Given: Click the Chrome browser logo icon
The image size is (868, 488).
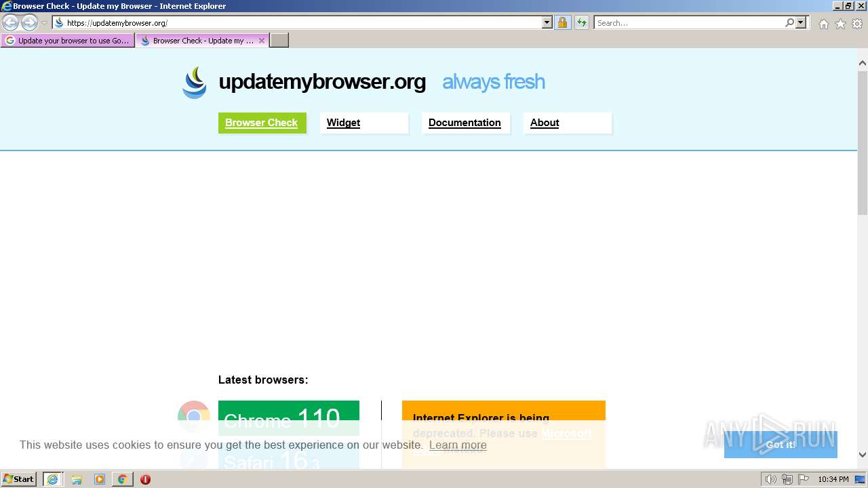Looking at the screenshot, I should tap(194, 416).
